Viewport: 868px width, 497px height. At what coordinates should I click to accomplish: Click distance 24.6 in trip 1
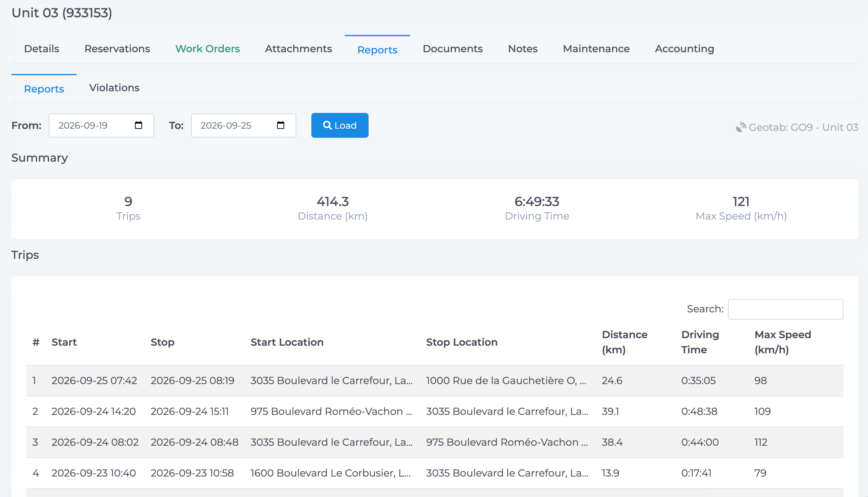pos(612,381)
